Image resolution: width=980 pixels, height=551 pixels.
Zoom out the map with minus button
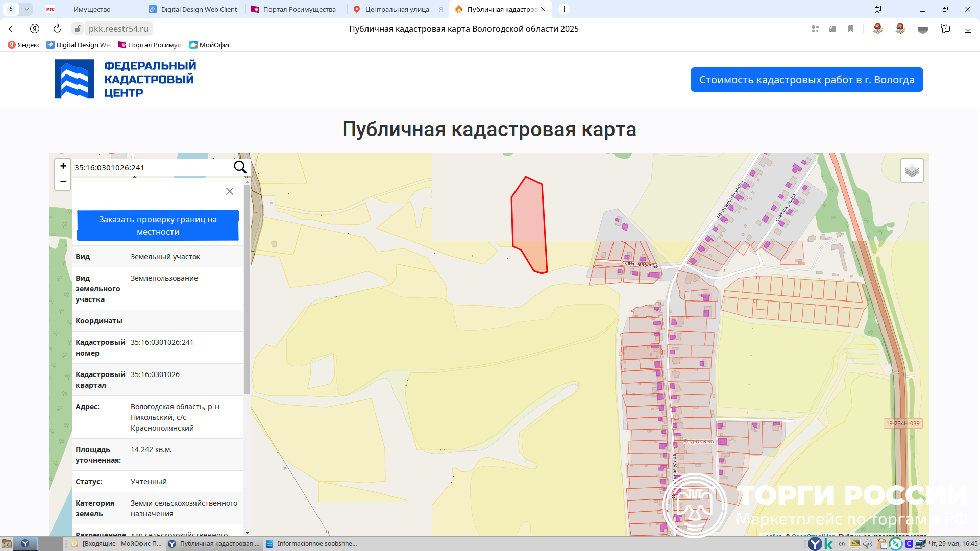coord(63,182)
